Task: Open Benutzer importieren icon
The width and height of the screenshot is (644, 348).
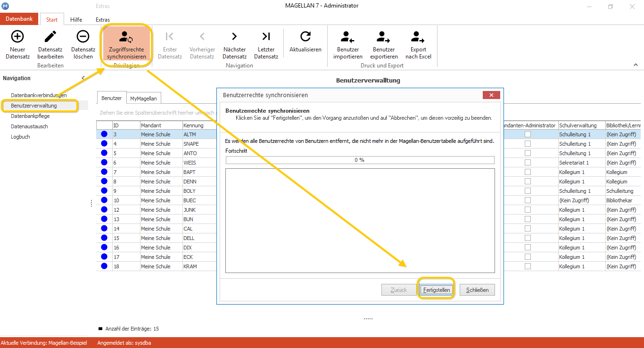Action: [x=348, y=36]
